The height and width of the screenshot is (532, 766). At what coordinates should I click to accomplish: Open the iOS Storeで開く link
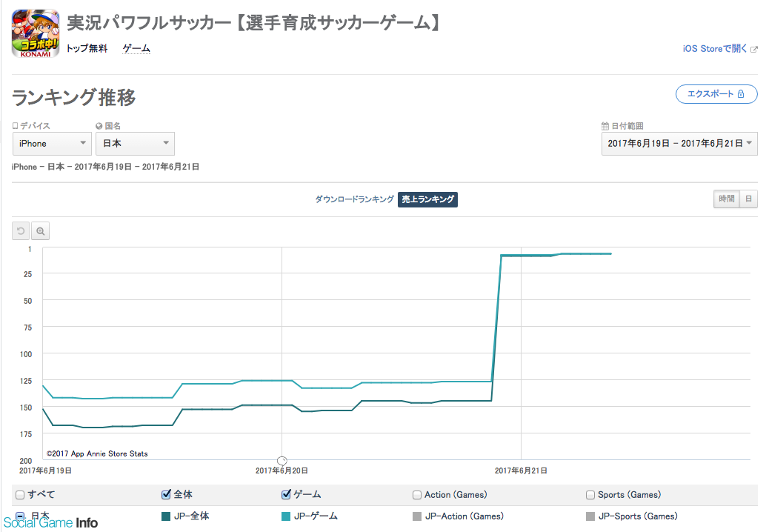(x=715, y=49)
